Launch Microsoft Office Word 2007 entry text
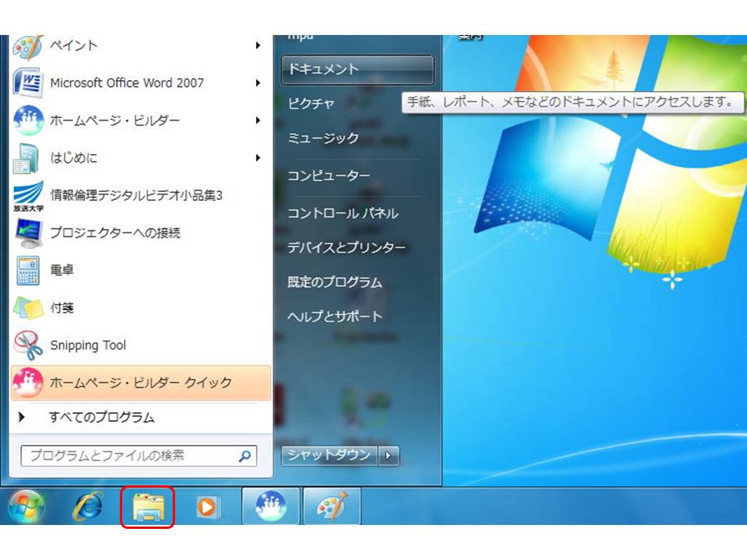Screen dimensions: 747x560 click(x=127, y=83)
